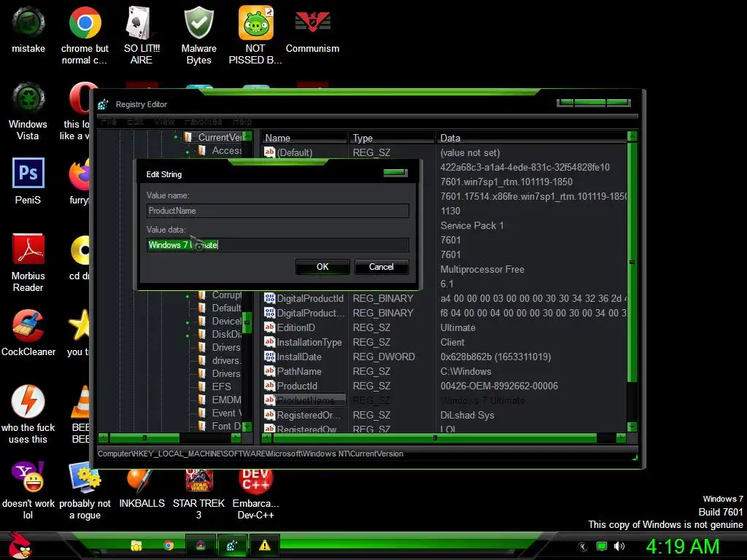The height and width of the screenshot is (560, 747).
Task: Click the Value name field showing ProductName
Action: 278,211
